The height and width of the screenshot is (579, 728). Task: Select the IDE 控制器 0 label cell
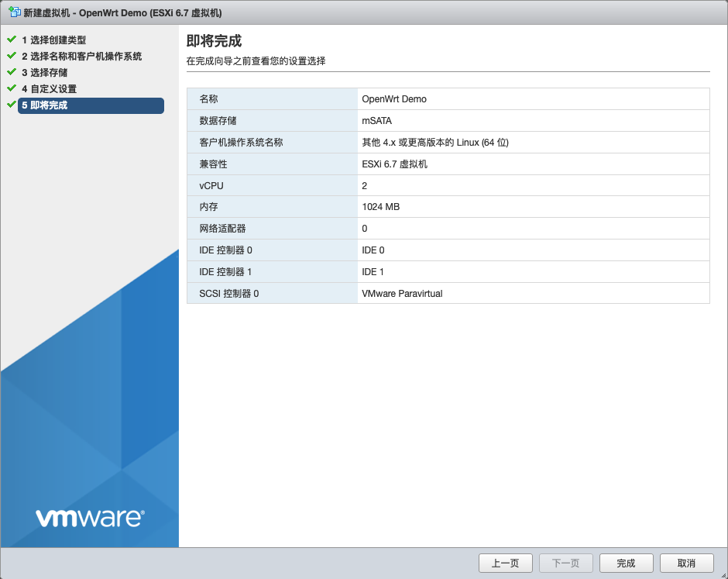273,250
